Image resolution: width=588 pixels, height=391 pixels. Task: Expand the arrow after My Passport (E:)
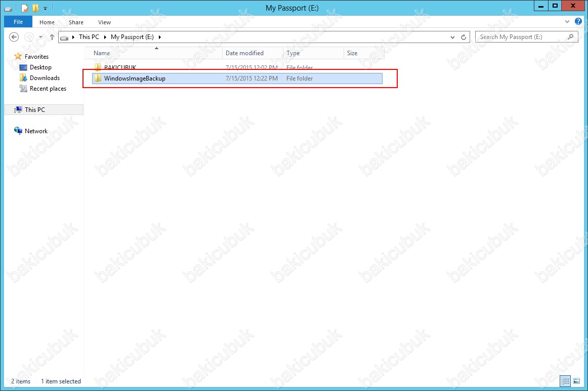(160, 37)
